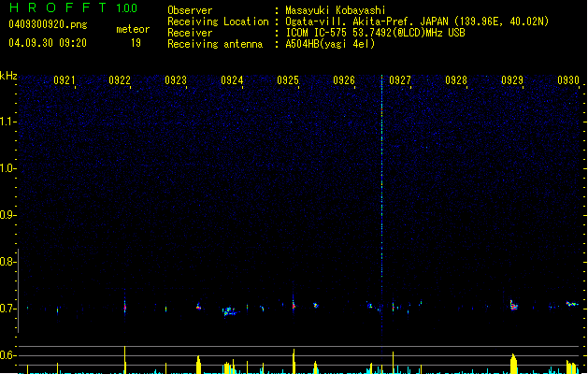Click the 0927 time marker

[400, 80]
